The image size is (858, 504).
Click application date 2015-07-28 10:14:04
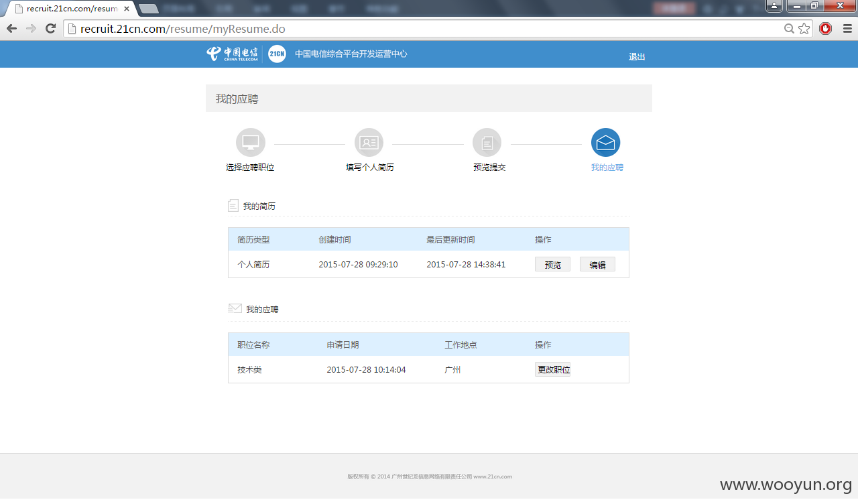pyautogui.click(x=366, y=370)
